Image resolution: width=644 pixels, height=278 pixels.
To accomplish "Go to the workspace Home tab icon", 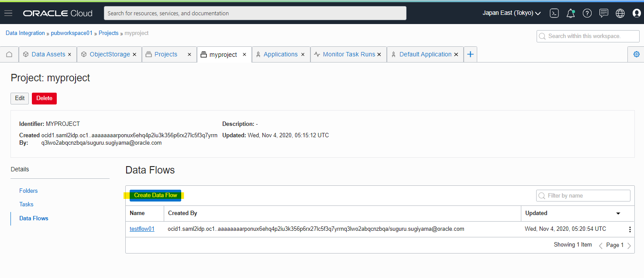I will click(x=9, y=54).
